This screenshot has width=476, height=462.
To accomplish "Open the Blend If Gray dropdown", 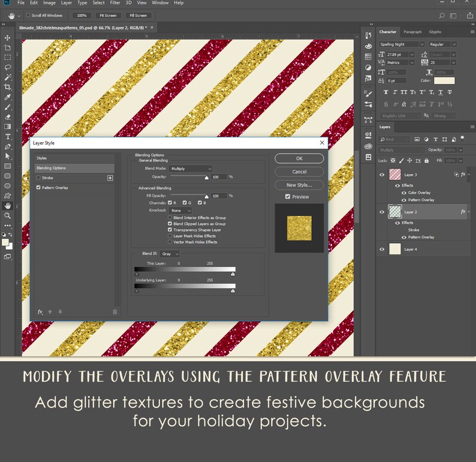I will pos(170,254).
